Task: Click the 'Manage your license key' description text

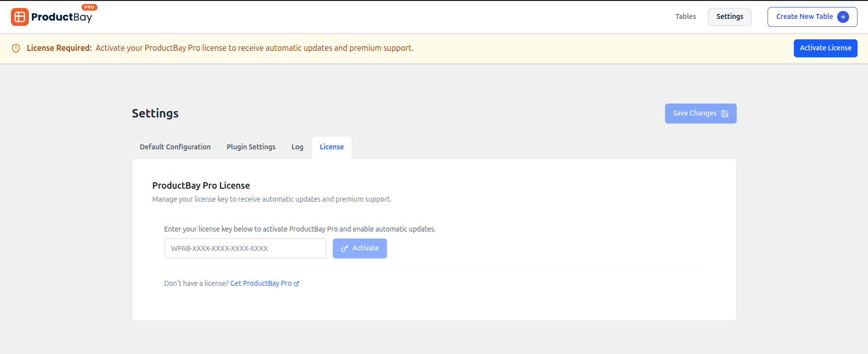Action: [x=272, y=199]
